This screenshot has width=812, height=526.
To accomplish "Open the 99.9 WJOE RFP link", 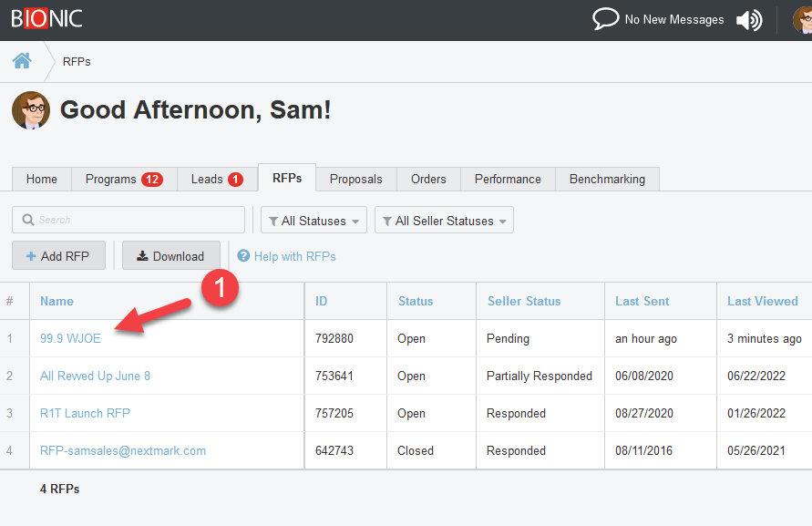I will click(x=70, y=338).
